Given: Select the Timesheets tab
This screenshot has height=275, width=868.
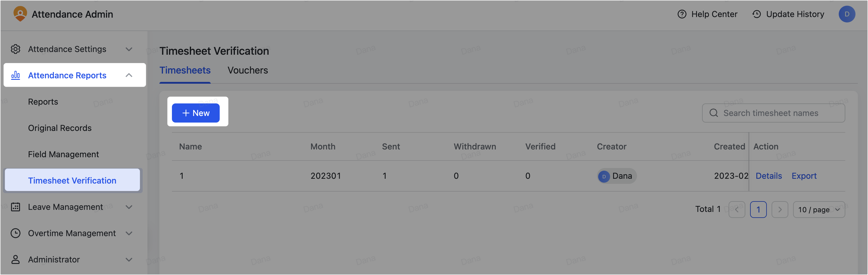Looking at the screenshot, I should coord(185,70).
